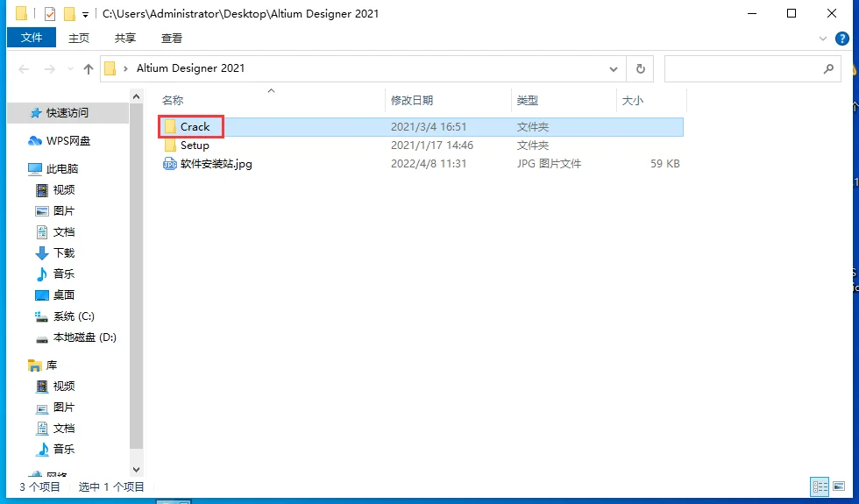Click the JPG file icon
This screenshot has height=504, width=859.
click(x=170, y=163)
